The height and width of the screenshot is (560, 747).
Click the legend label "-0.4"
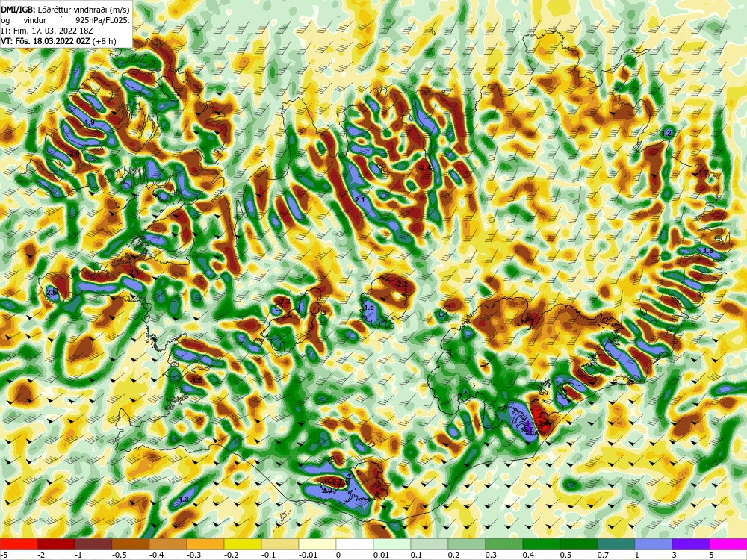click(156, 555)
